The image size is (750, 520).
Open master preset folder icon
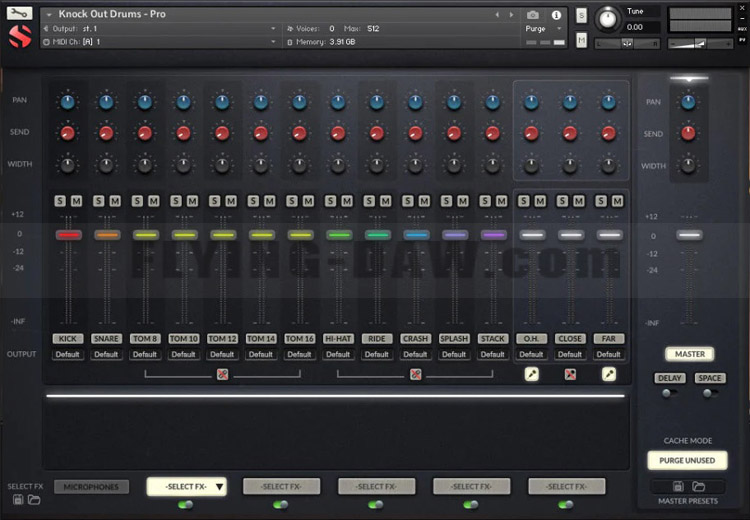698,487
